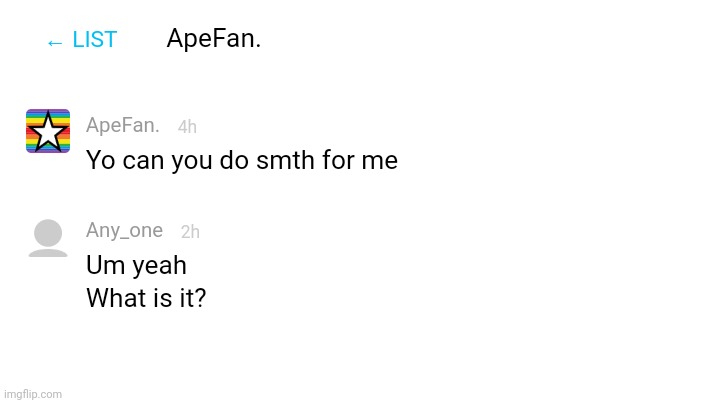
Task: Select the message "Yo can you do smth for me"
Action: click(242, 160)
